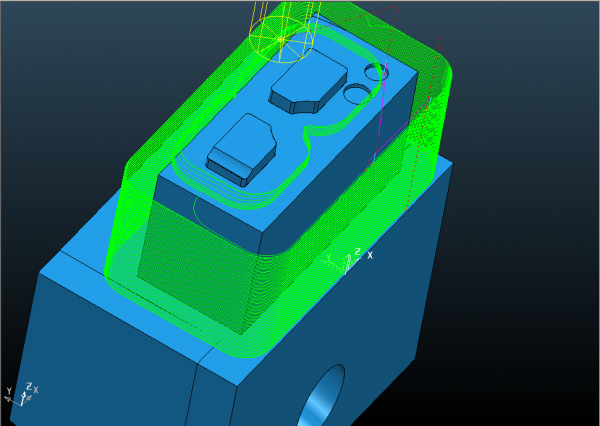Select the large cylindrical bore in the base block
600x426 pixels.
click(323, 396)
